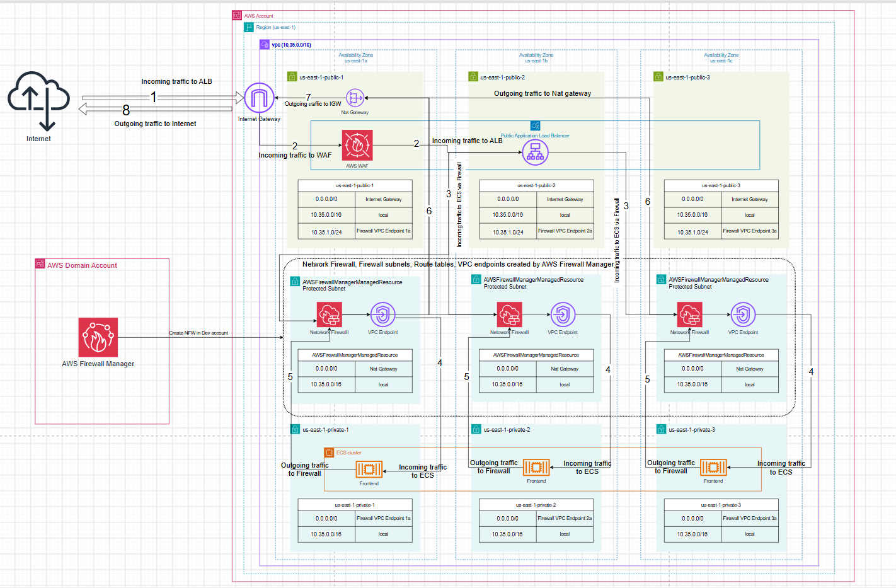Click 'Outgoing traffic to Firewall' label near us-east-1-private-1
The width and height of the screenshot is (896, 588).
(x=305, y=470)
